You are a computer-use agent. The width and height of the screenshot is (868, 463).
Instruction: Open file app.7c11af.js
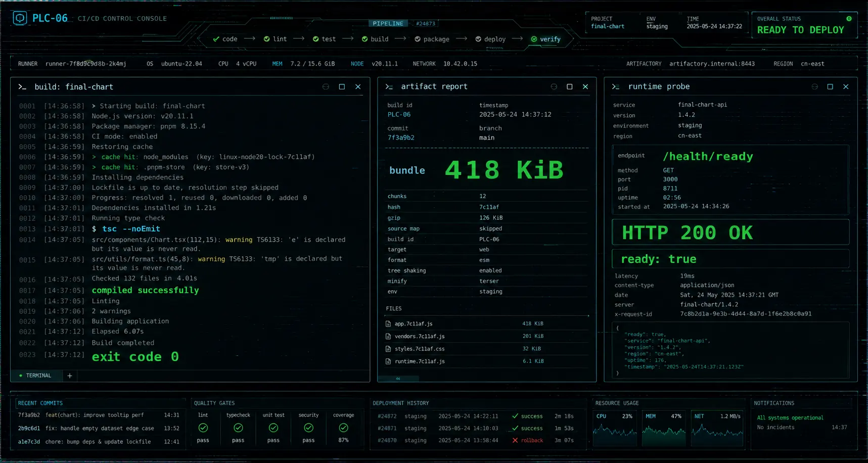414,324
